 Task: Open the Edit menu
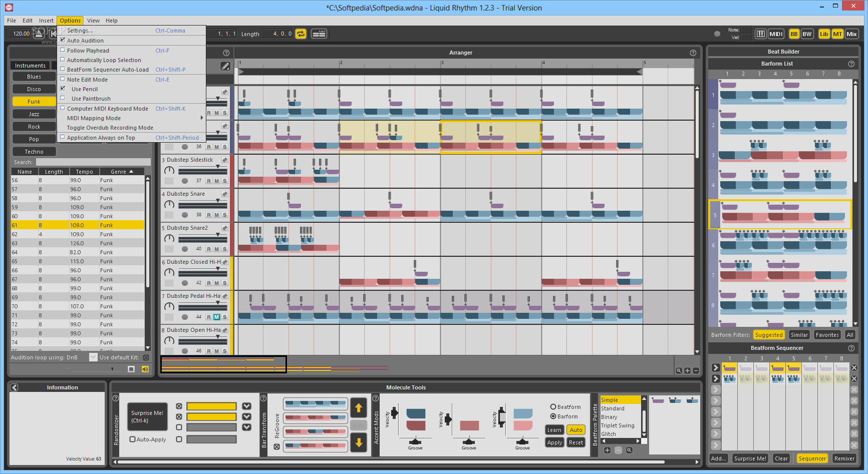(28, 21)
